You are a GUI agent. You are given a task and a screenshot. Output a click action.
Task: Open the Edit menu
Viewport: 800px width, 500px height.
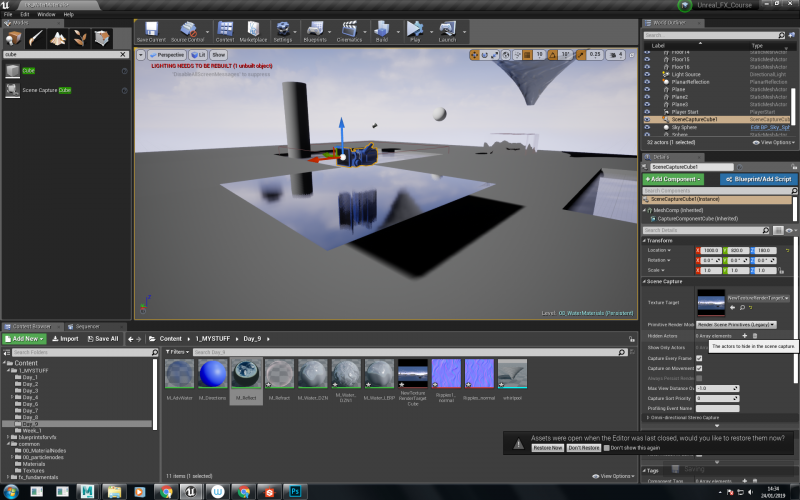coord(24,14)
